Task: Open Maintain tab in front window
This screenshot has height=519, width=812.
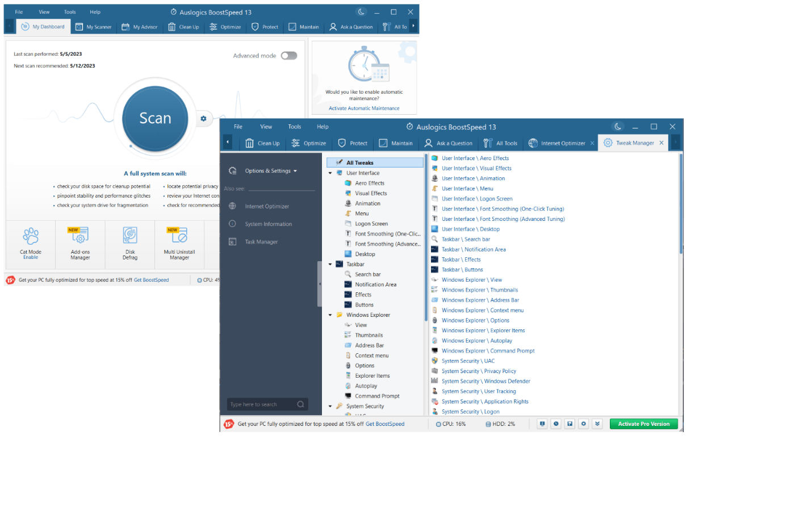Action: [x=396, y=143]
